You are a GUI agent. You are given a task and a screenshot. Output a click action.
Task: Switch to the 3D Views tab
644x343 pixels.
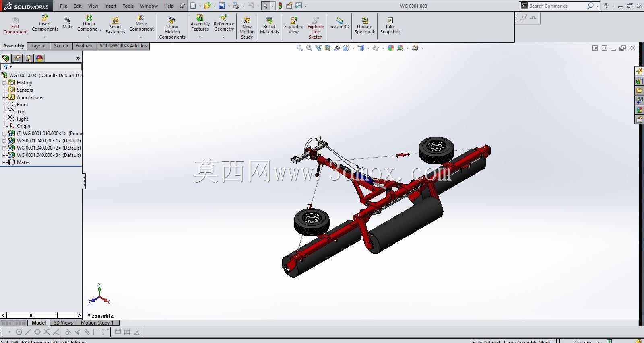(64, 323)
